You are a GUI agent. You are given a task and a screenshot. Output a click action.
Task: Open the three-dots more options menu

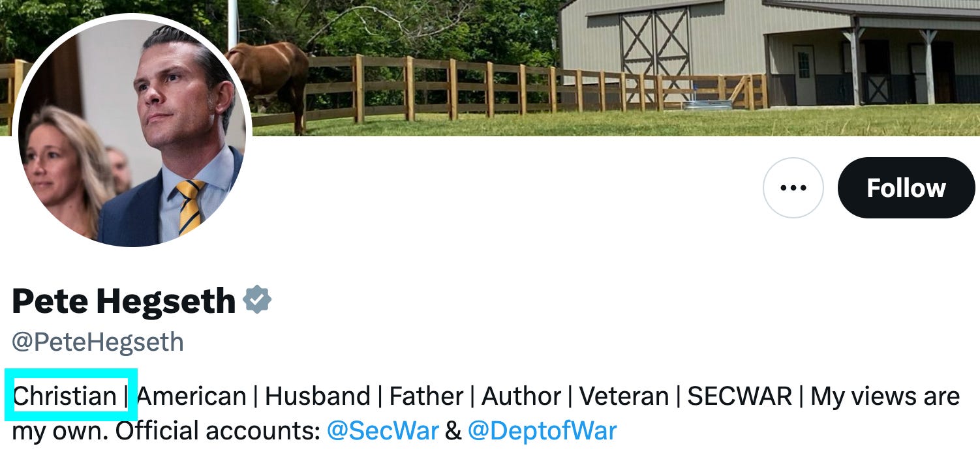(x=793, y=188)
